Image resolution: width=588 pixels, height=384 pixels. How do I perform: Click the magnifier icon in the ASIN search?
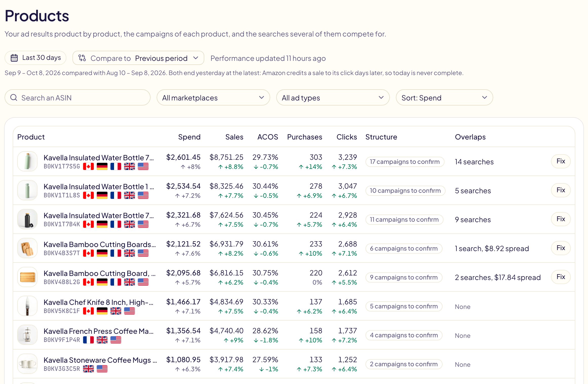14,98
